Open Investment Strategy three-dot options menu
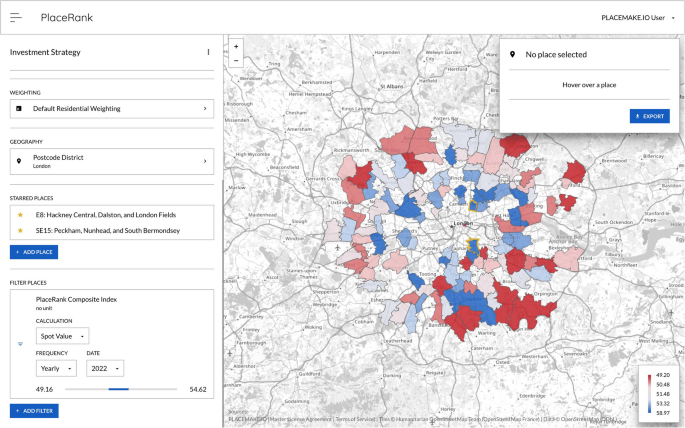685x428 pixels. 208,52
